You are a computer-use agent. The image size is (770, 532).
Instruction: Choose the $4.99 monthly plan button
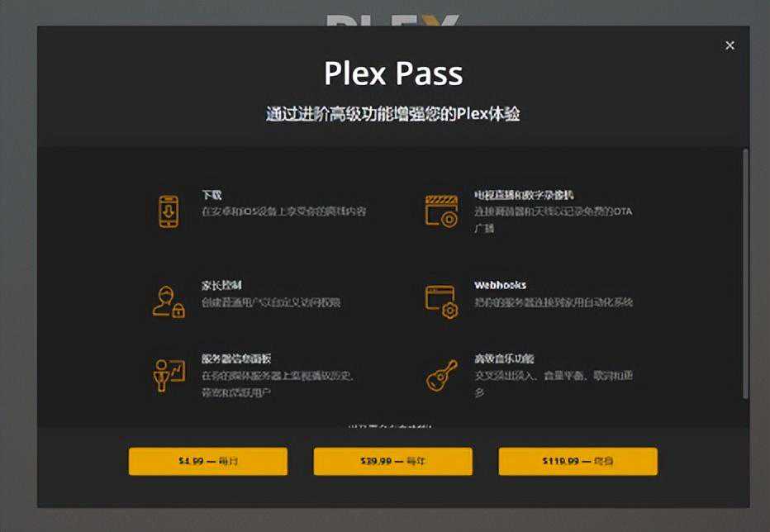pyautogui.click(x=208, y=461)
